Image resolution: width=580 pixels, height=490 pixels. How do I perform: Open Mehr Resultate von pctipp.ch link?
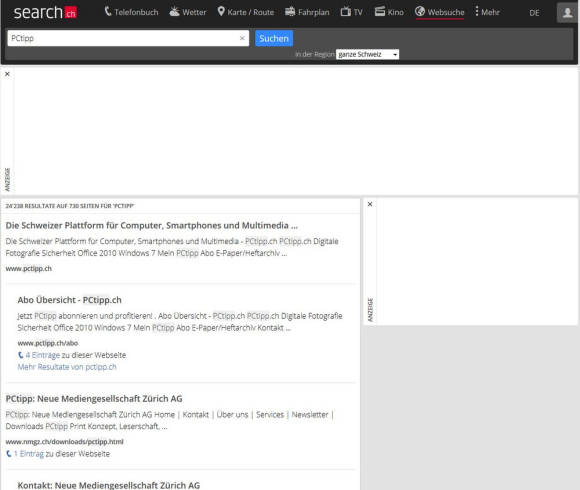coord(67,367)
